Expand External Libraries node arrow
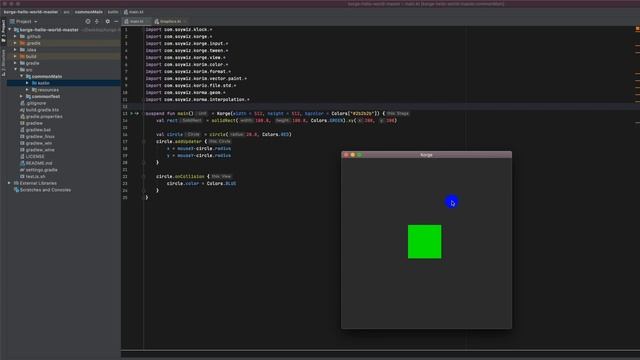Screen dimensions: 640x360 point(10,183)
